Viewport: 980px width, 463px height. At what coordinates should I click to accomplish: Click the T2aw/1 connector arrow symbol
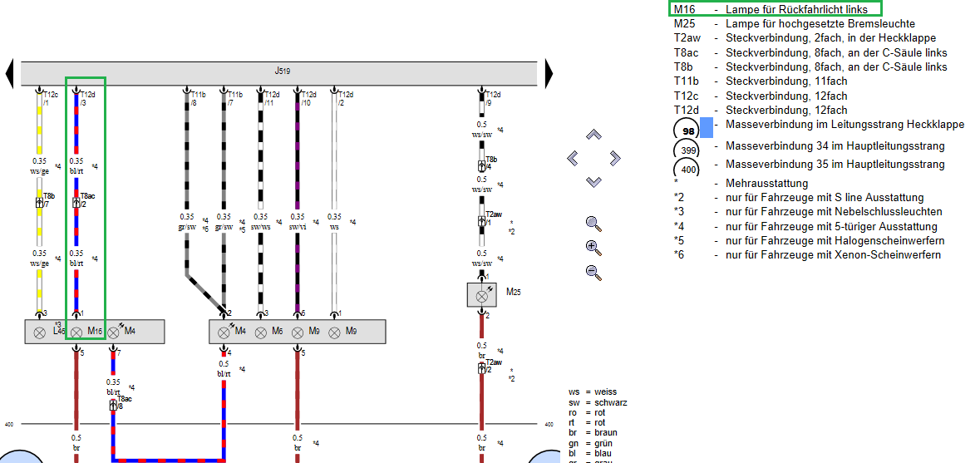tap(482, 221)
